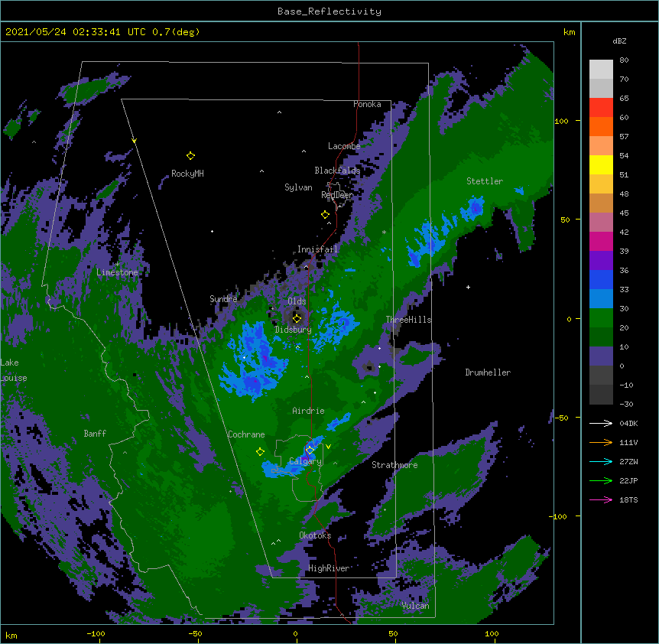
Task: Click the yellow radar marker near Olds
Action: [x=297, y=318]
